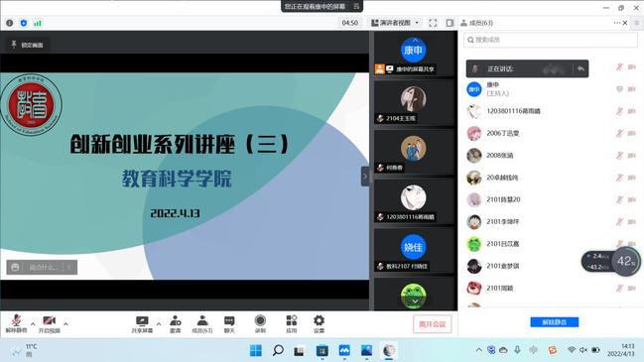This screenshot has width=644, height=362.
Task: Toggle the lock screen pin button
Action: [27, 45]
